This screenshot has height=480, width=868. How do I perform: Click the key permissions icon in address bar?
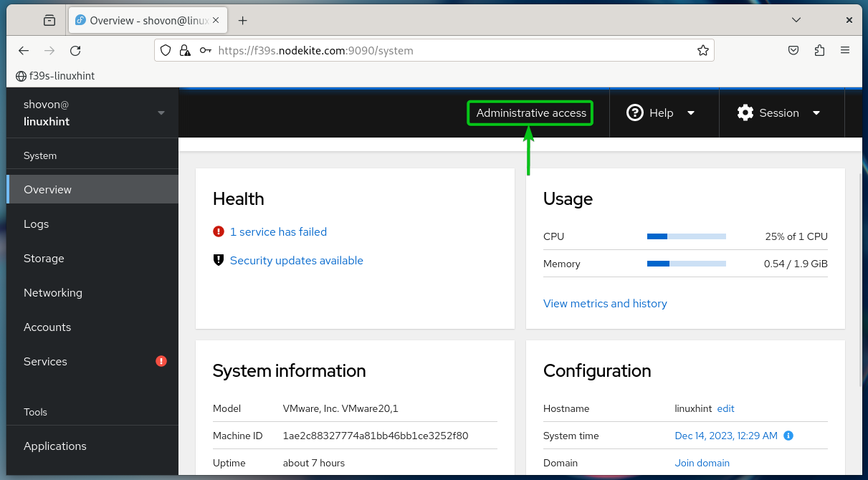[206, 51]
